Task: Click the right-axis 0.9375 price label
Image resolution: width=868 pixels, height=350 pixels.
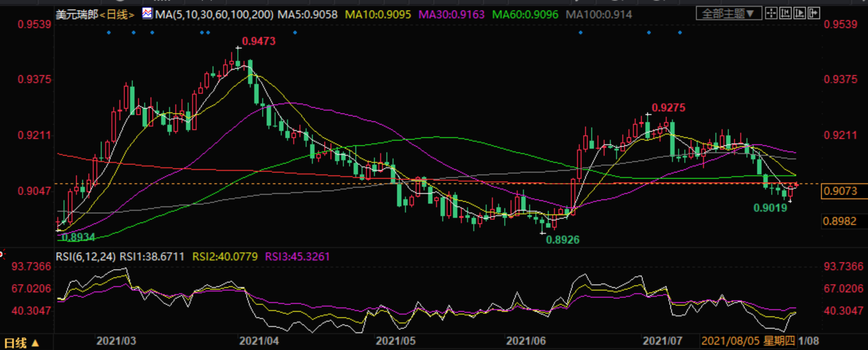Action: pos(840,80)
